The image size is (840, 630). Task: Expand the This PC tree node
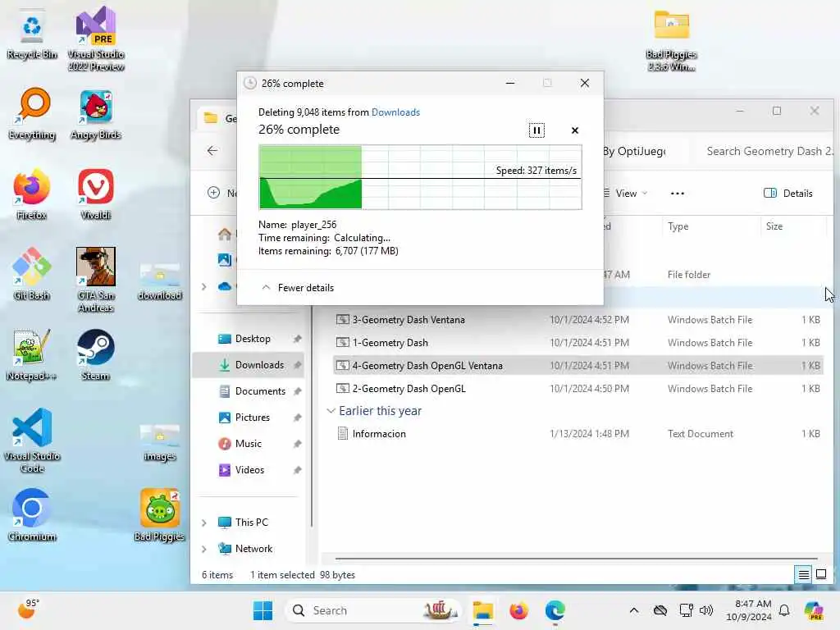pos(204,523)
